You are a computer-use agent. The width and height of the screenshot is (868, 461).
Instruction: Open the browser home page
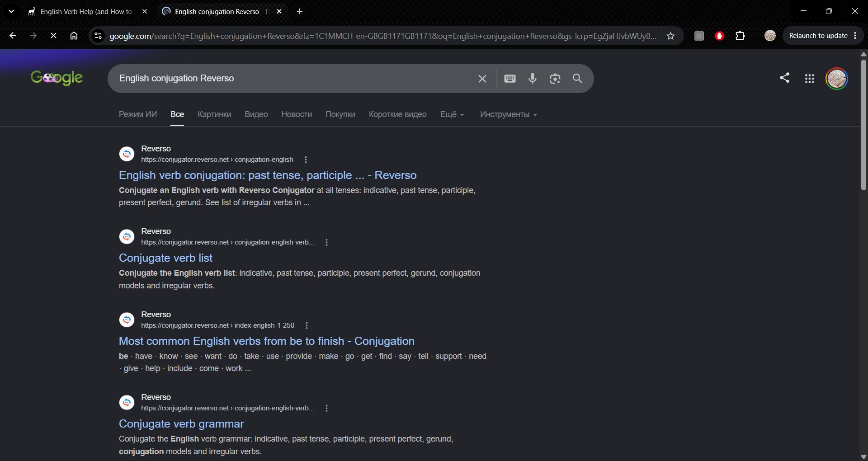click(x=74, y=36)
